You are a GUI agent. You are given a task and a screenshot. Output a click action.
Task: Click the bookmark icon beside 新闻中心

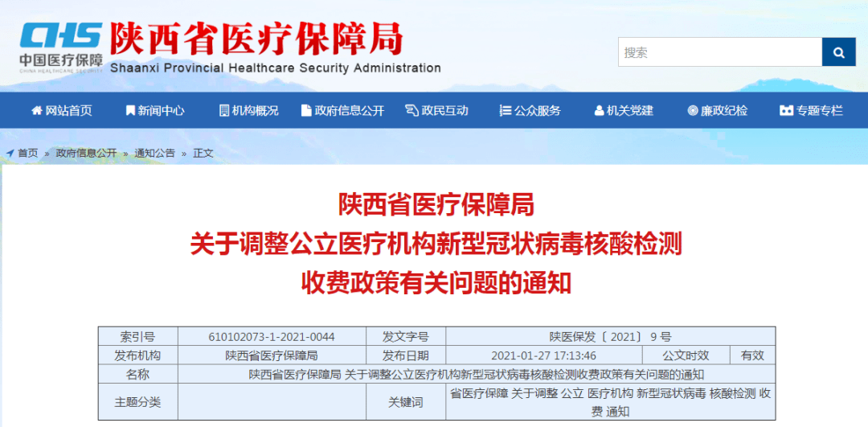131,111
